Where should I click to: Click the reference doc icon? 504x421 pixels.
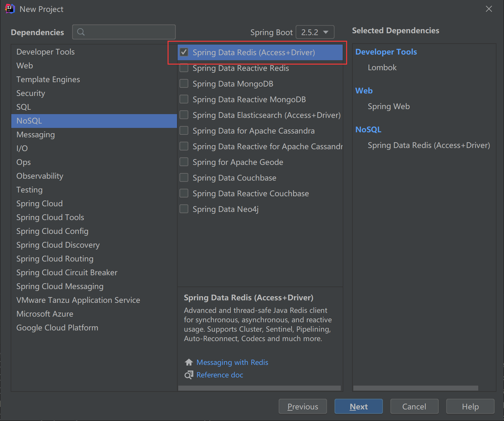coord(189,375)
